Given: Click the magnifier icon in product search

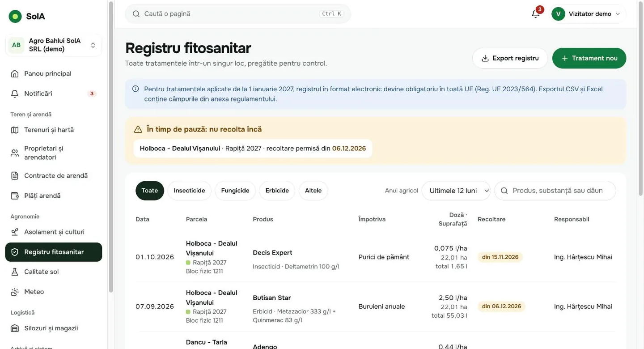Looking at the screenshot, I should click(504, 191).
